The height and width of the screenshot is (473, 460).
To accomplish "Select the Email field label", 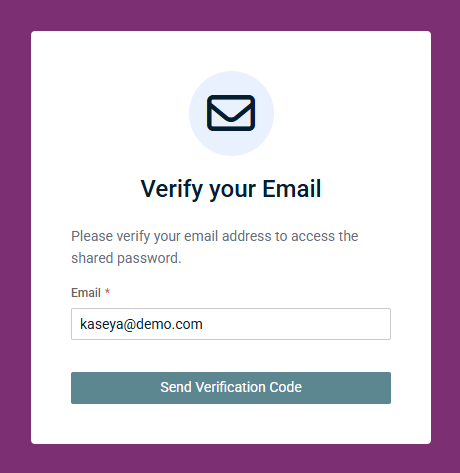I will click(86, 293).
